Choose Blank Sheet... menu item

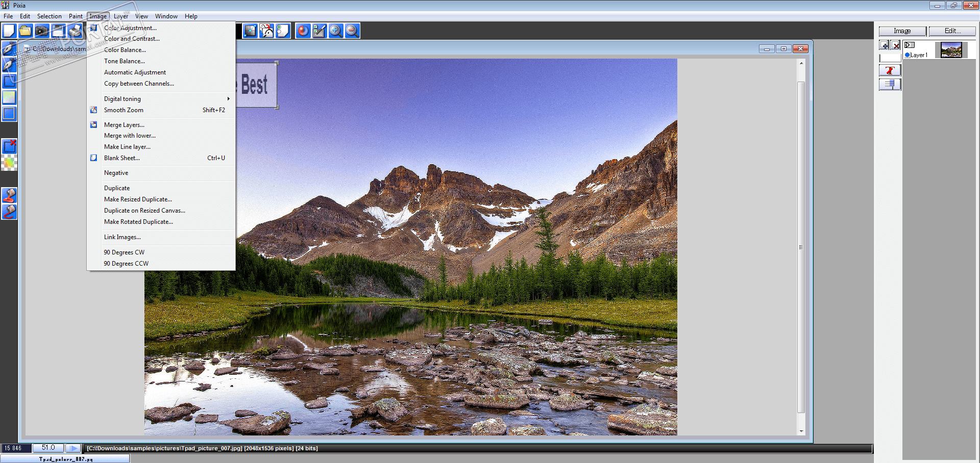[161, 158]
